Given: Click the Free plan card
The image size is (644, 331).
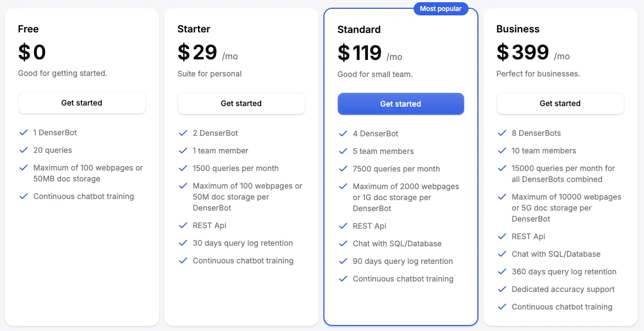Looking at the screenshot, I should click(x=81, y=247).
